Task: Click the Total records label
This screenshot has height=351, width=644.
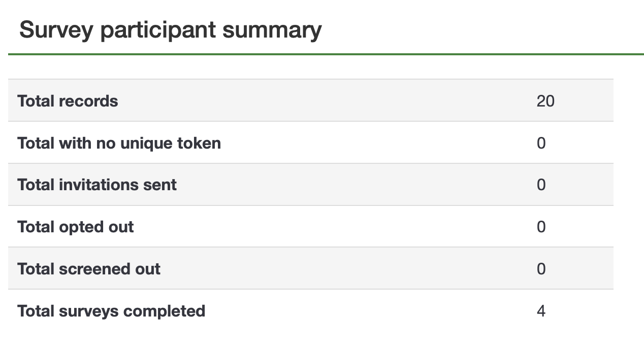Action: tap(68, 101)
